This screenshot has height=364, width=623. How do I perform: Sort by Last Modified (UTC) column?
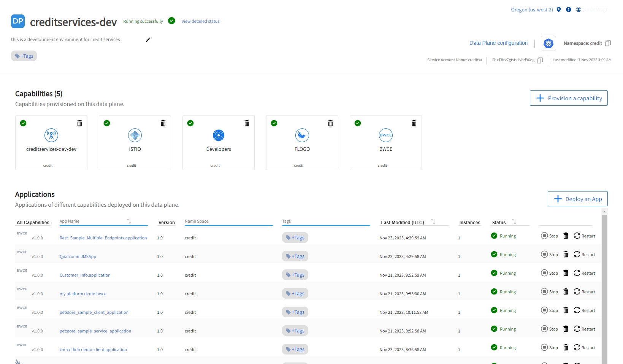coord(433,222)
